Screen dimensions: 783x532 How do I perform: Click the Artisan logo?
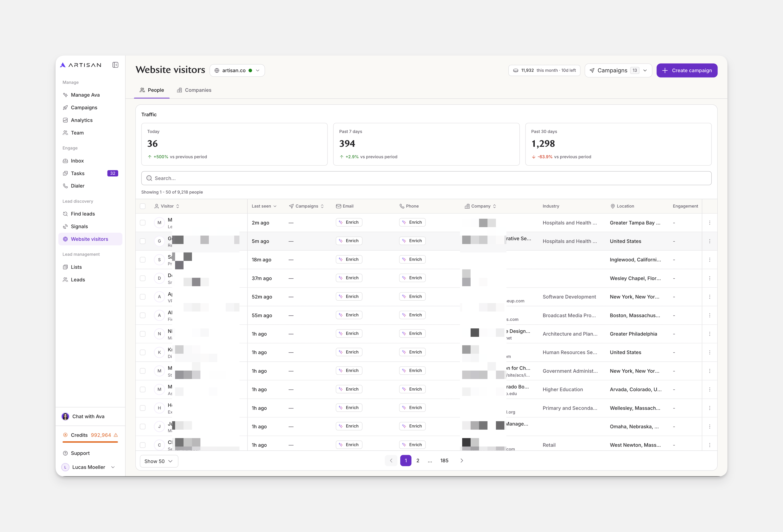81,65
